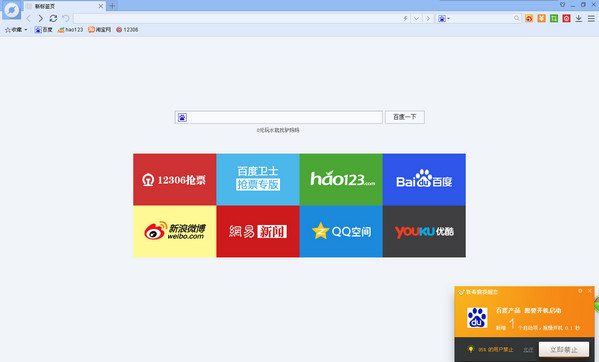The height and width of the screenshot is (362, 599).
Task: Click the small text link below search box
Action: [x=278, y=130]
